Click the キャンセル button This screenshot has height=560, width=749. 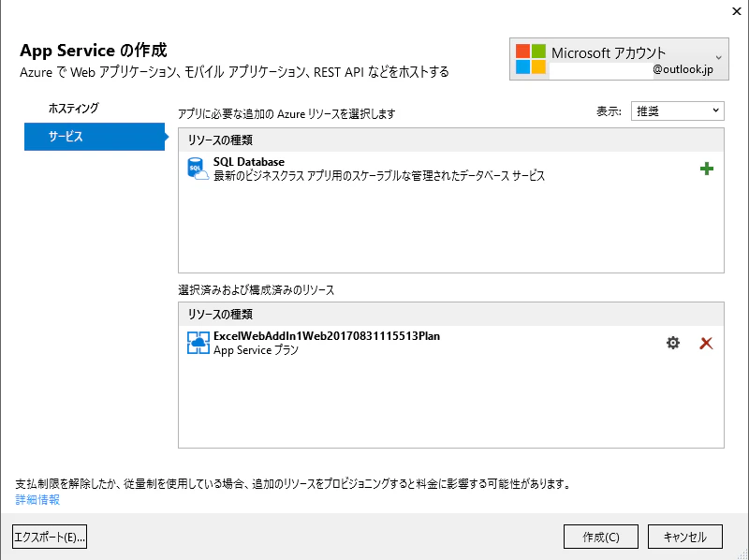pyautogui.click(x=685, y=537)
